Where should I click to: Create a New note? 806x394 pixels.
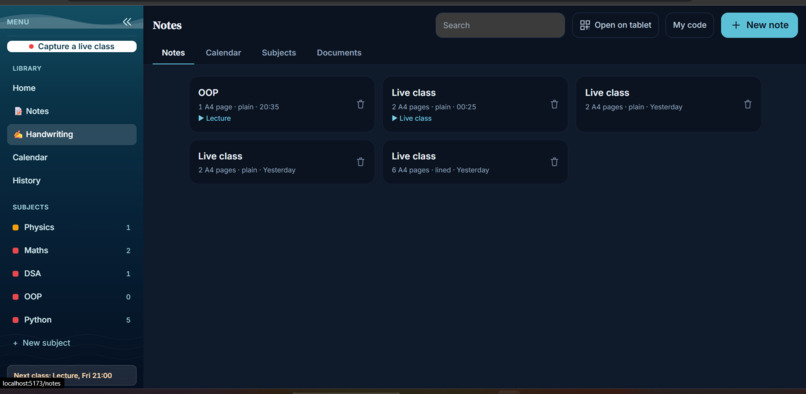pyautogui.click(x=759, y=25)
